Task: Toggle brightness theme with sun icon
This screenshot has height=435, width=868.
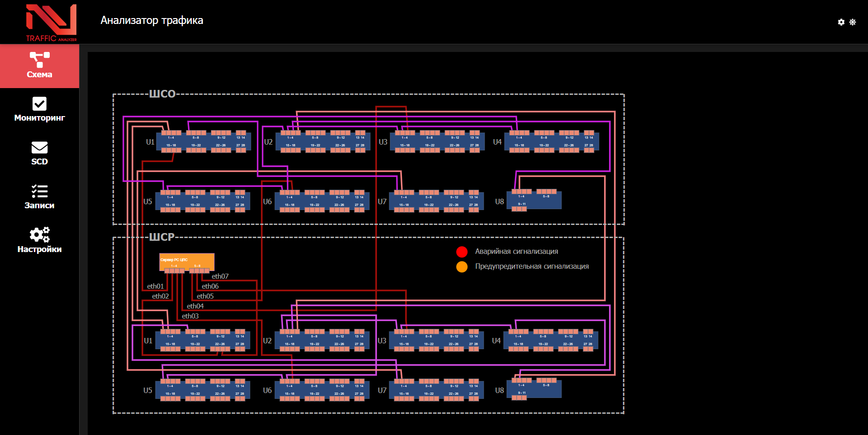Action: pos(853,22)
